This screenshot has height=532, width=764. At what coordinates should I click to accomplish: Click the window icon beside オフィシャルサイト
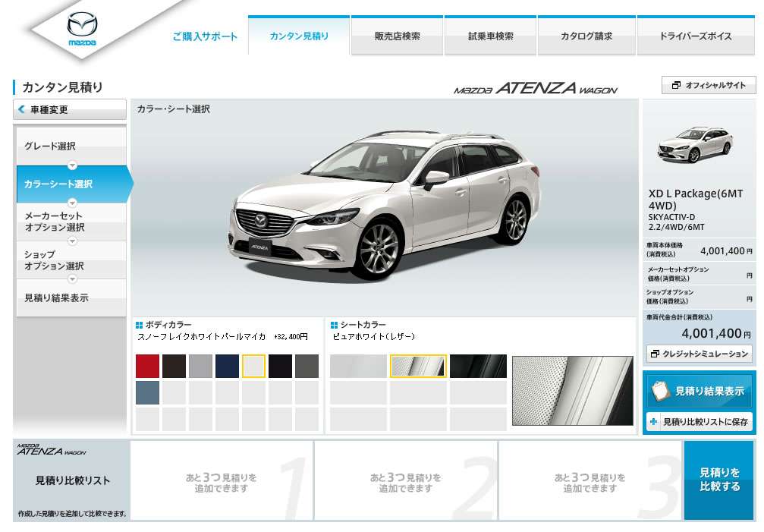pyautogui.click(x=676, y=85)
